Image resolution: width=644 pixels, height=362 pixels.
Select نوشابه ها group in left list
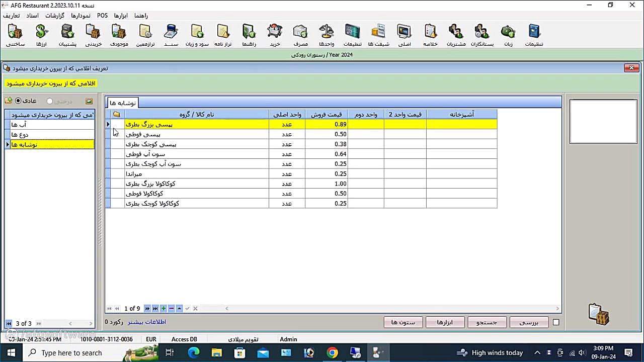52,144
